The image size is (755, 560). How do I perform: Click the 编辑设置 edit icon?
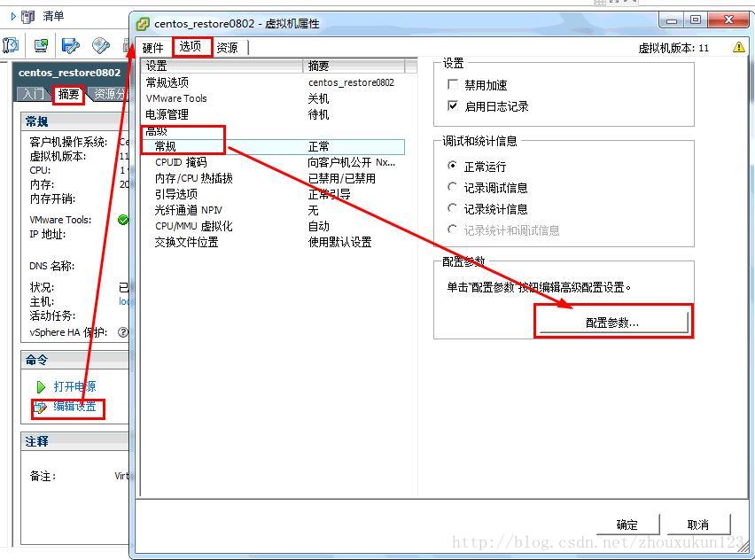click(41, 407)
